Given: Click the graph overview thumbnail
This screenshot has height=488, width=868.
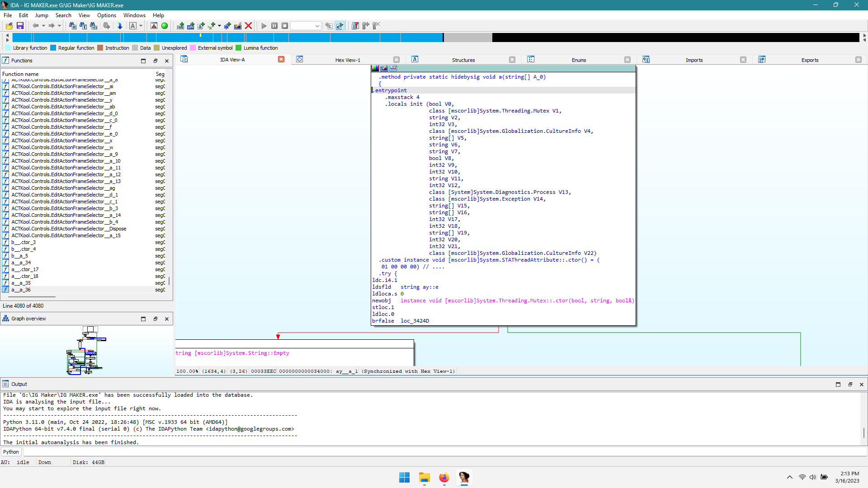Looking at the screenshot, I should tap(86, 350).
